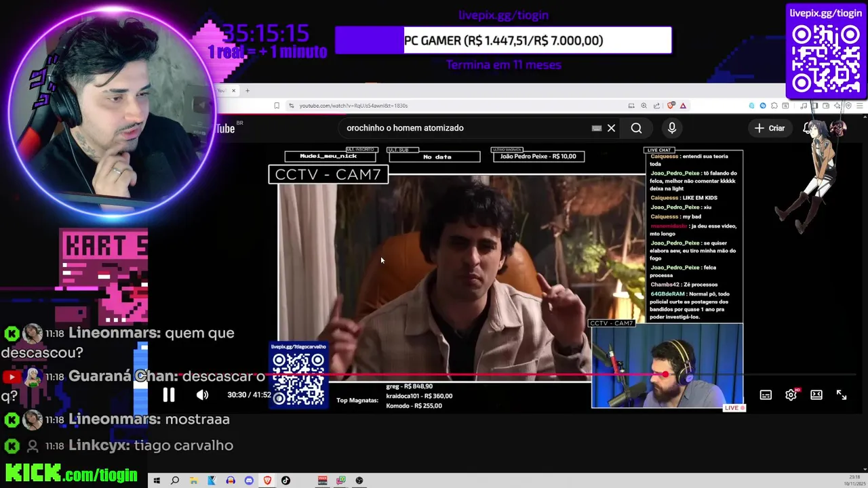Click the 'João Pedro Peixe - R$ 10,00' donation box
This screenshot has width=868, height=488.
(538, 157)
